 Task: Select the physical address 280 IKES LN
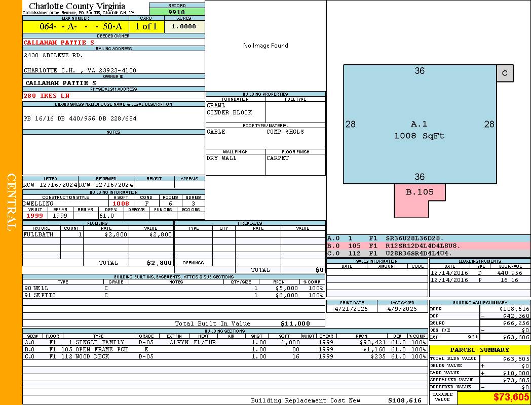47,96
